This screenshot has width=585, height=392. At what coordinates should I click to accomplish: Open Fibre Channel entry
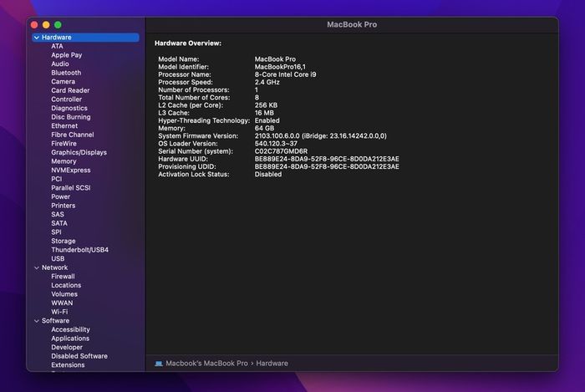[x=73, y=135]
